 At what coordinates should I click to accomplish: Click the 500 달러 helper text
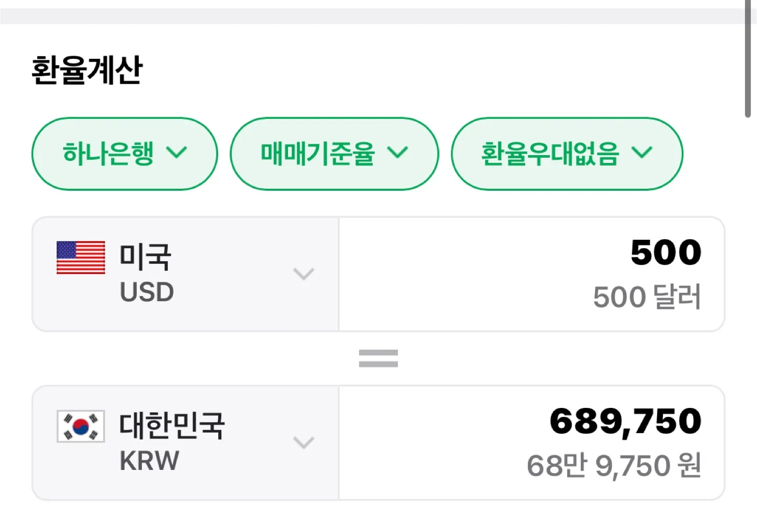click(647, 297)
